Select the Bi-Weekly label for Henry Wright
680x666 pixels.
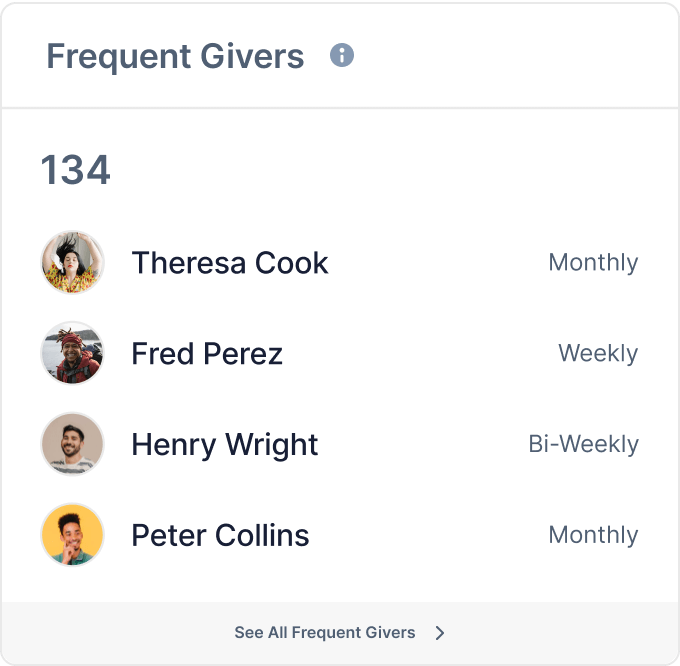pos(583,444)
